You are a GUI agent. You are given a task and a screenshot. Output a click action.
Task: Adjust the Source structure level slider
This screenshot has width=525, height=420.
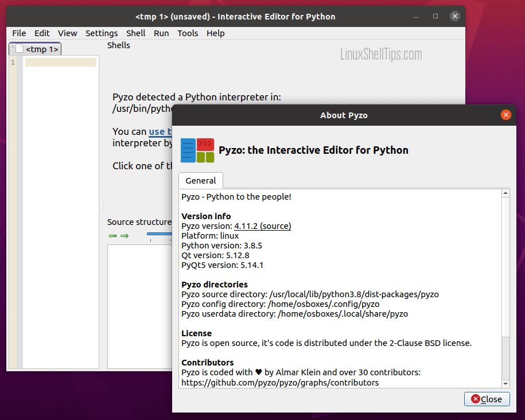tap(160, 234)
